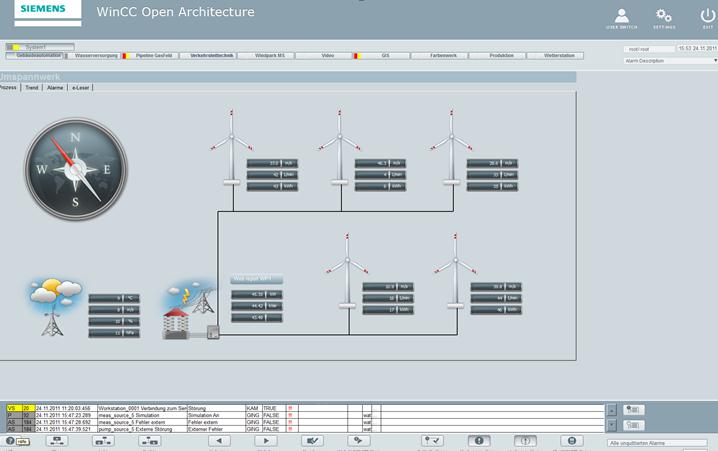
Task: Switch to the Alarme tab
Action: click(55, 88)
